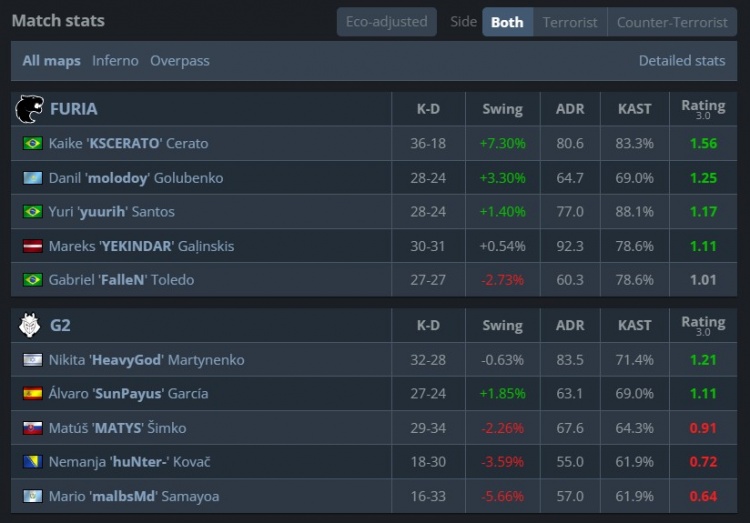This screenshot has width=750, height=523.
Task: Open the Detailed stats link
Action: click(x=682, y=61)
